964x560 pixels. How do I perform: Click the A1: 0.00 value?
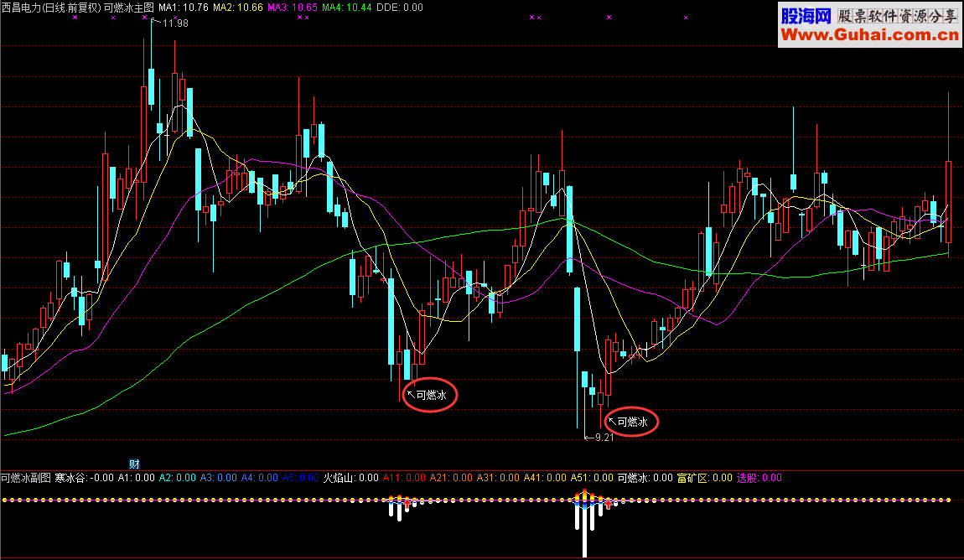[137, 478]
